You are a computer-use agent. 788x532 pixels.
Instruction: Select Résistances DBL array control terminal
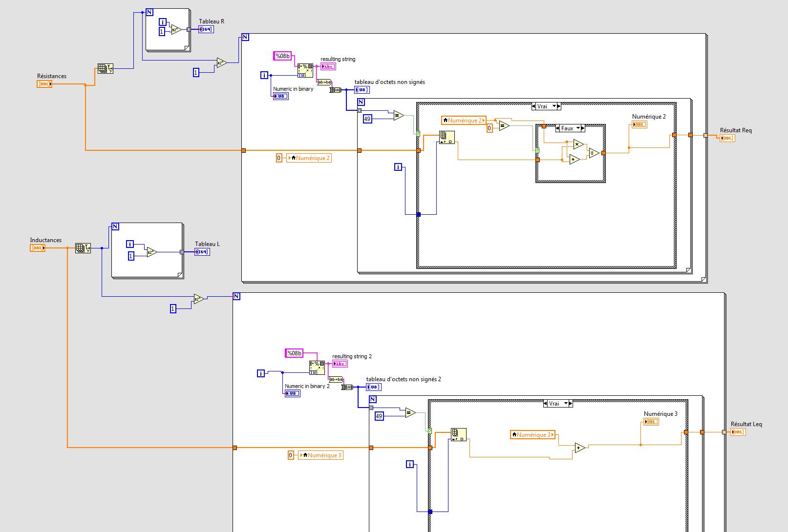[44, 84]
